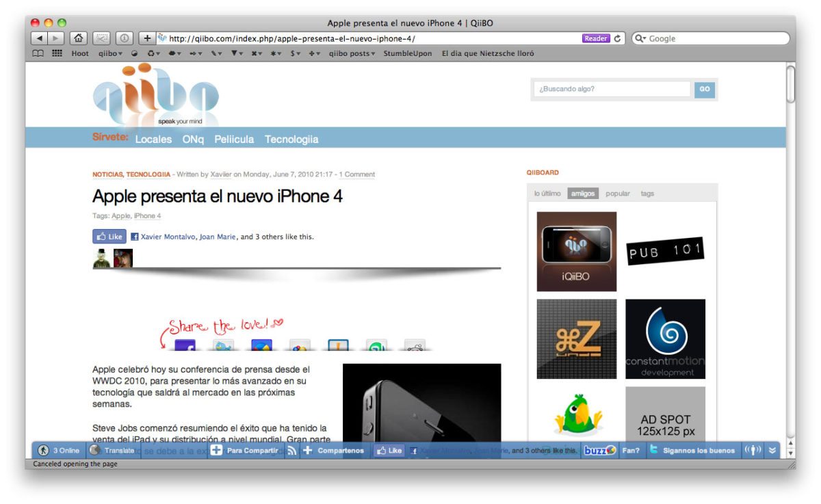
Task: Click the Safari back navigation arrow
Action: click(x=39, y=38)
